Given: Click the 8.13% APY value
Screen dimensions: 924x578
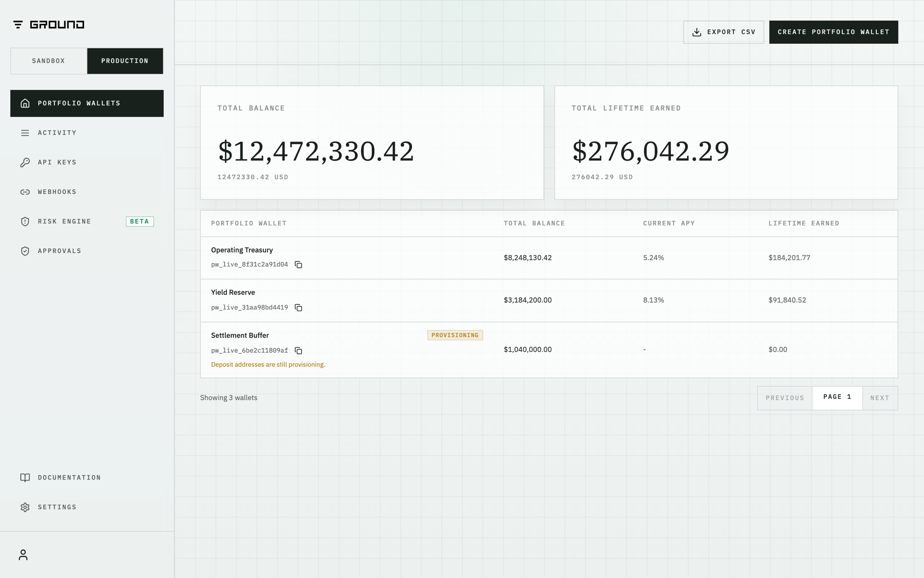Looking at the screenshot, I should [654, 300].
